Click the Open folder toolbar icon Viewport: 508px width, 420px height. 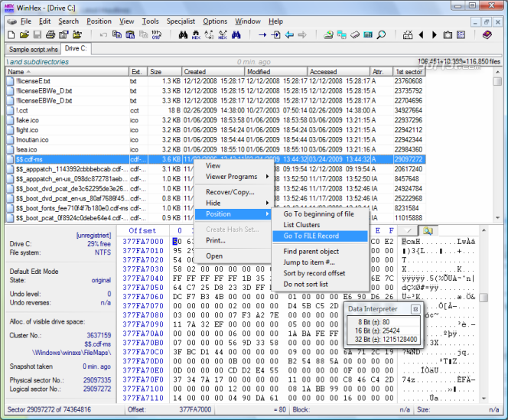pyautogui.click(x=24, y=34)
